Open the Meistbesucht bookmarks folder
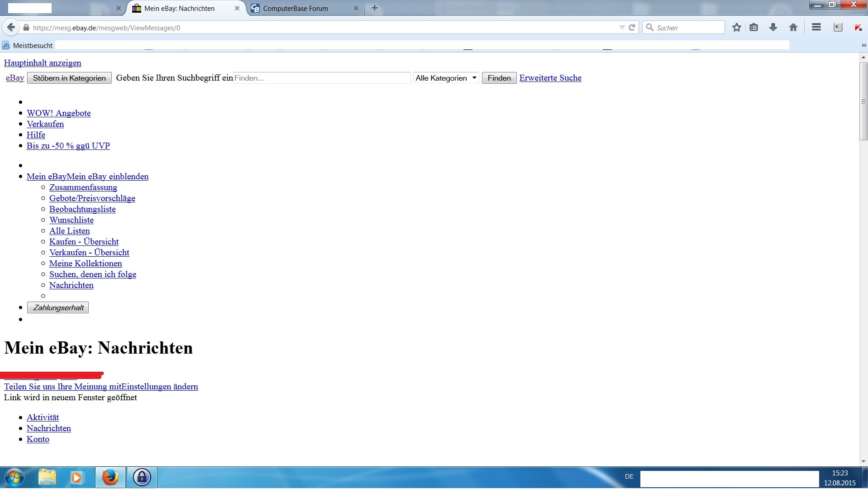Viewport: 868px width, 489px height. 28,45
